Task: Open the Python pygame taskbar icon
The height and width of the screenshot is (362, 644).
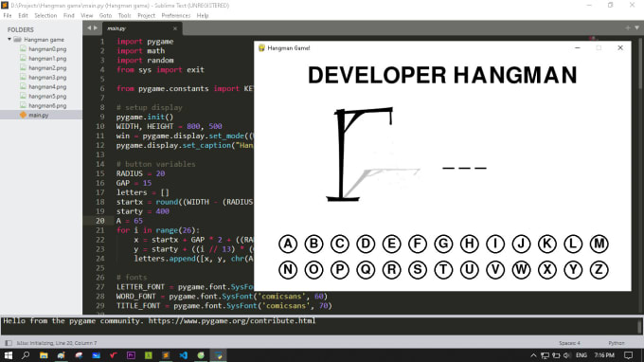Action: pyautogui.click(x=219, y=355)
